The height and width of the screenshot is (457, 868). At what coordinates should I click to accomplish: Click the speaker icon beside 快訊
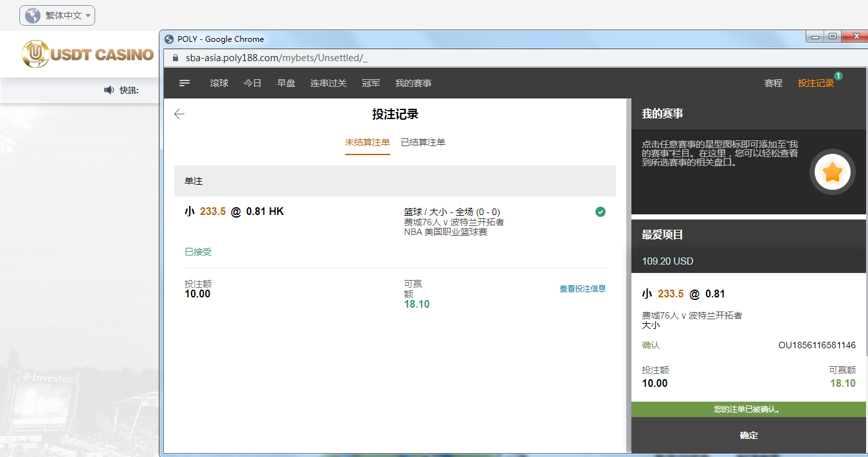109,90
